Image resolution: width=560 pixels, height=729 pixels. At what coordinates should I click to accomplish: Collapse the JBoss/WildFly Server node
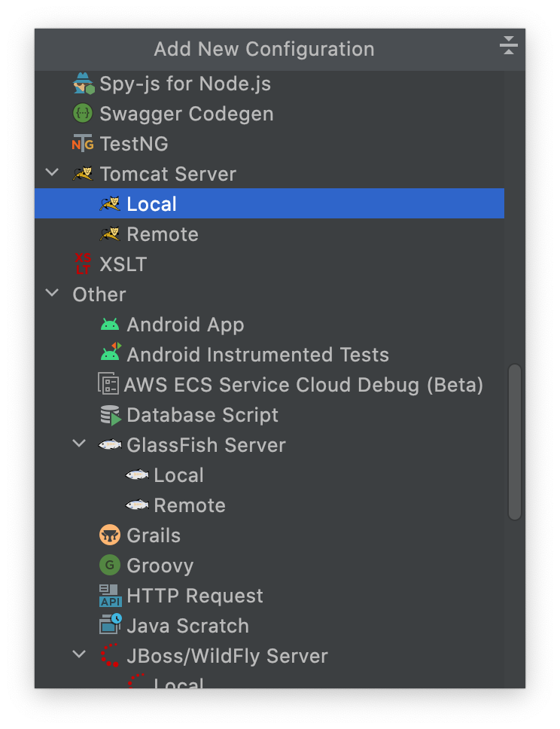[x=80, y=654]
